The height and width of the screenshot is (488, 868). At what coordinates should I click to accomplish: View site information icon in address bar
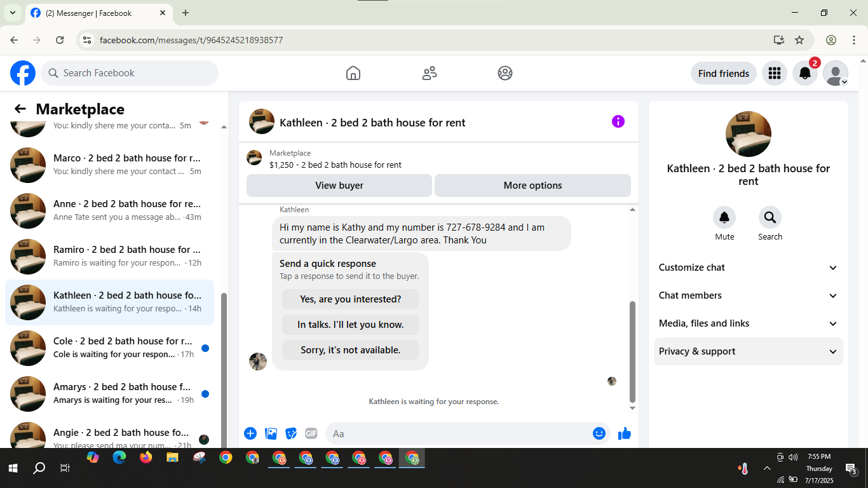click(88, 40)
